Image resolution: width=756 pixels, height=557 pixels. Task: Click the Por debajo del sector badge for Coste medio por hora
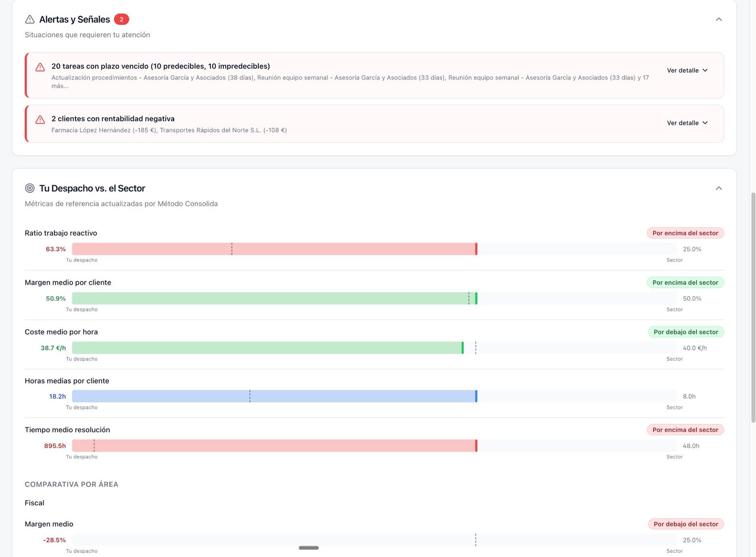tap(686, 331)
